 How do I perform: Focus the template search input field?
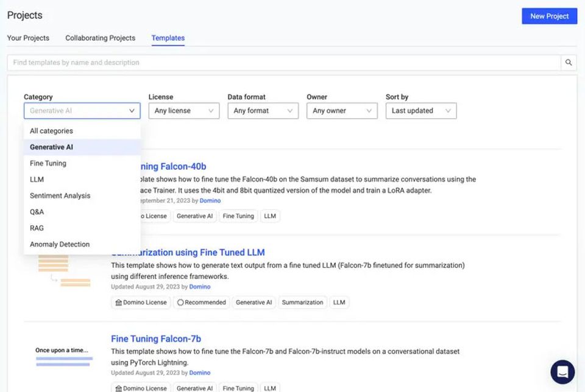[x=284, y=63]
